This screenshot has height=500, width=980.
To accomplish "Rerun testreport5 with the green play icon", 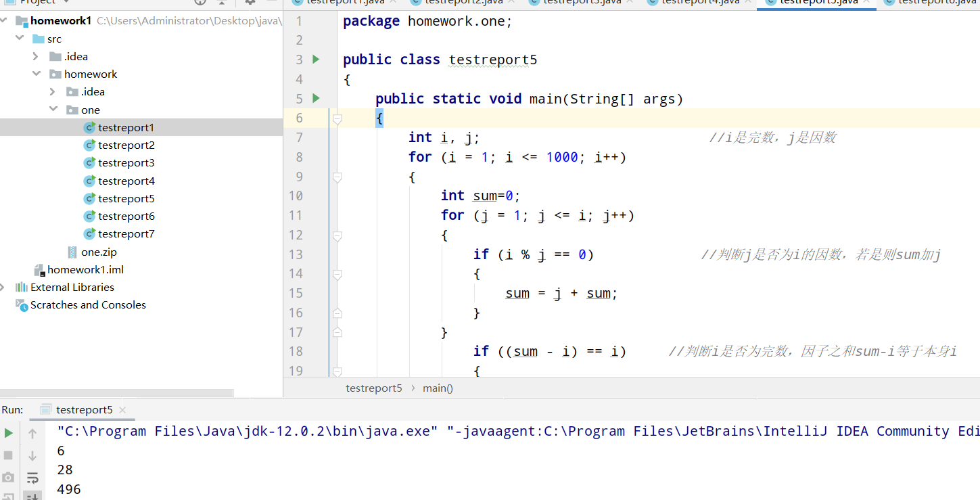I will (x=9, y=433).
